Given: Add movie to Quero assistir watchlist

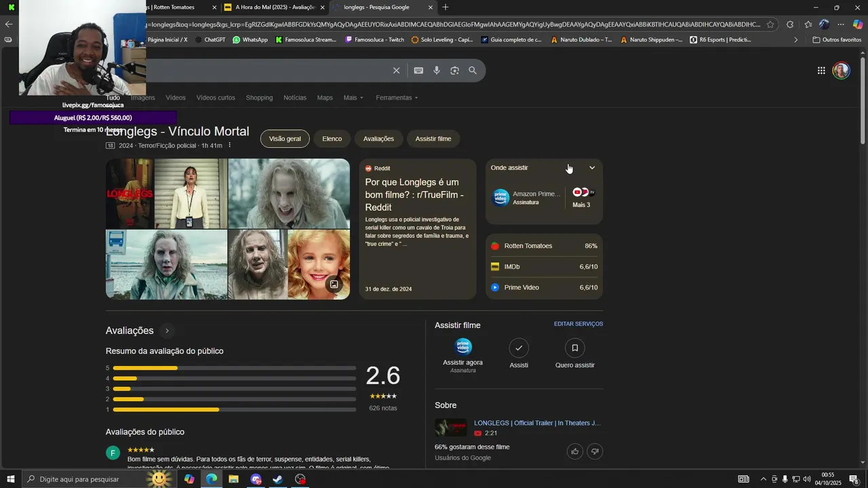Looking at the screenshot, I should 575,354.
